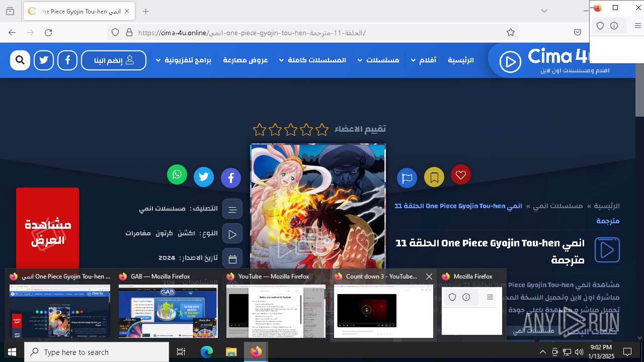Click the كرتون genre link
The image size is (644, 362).
(x=164, y=233)
